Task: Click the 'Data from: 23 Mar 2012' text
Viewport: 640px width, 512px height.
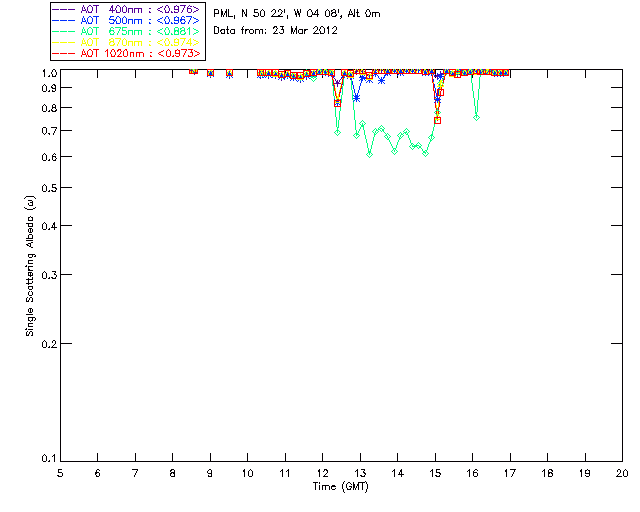Action: coord(276,31)
